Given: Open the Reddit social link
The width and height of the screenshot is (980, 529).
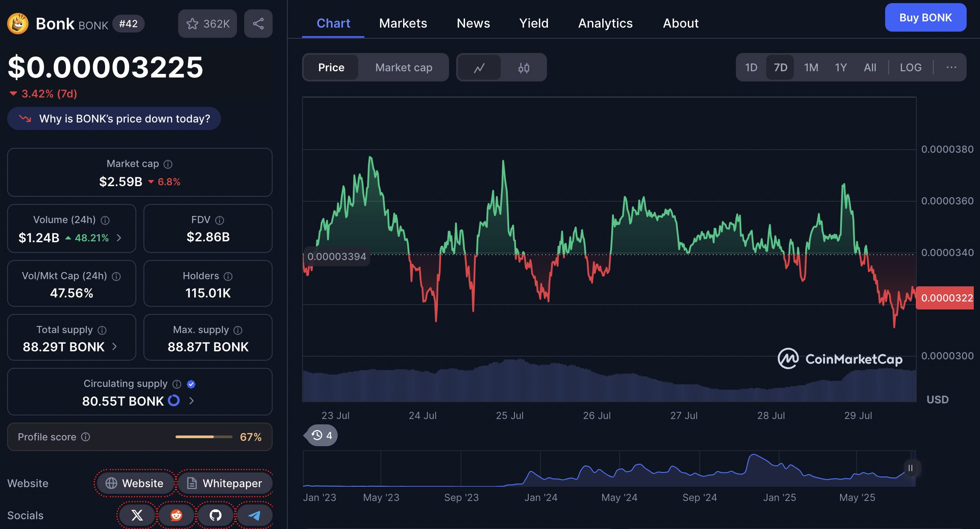Looking at the screenshot, I should click(176, 515).
